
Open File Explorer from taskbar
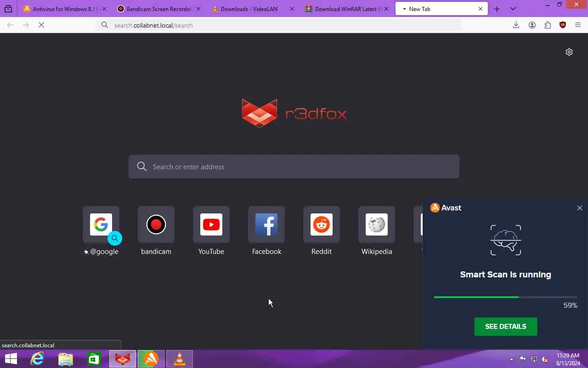[x=66, y=359]
